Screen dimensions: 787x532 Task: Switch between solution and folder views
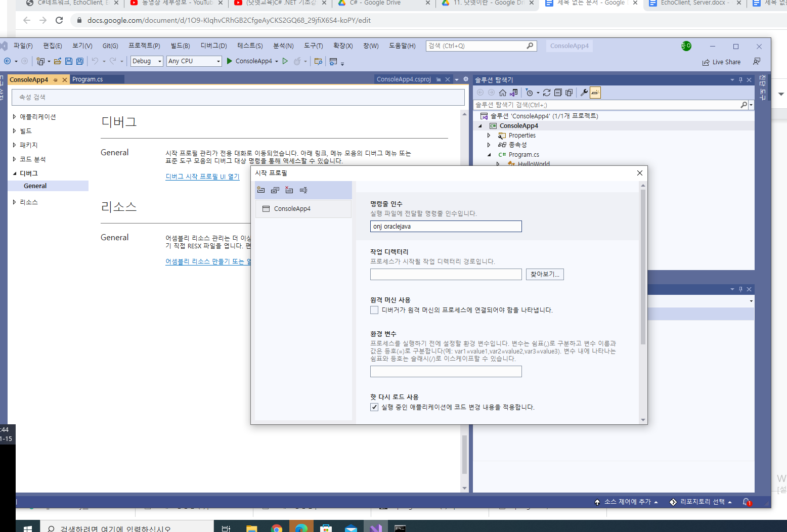point(514,93)
